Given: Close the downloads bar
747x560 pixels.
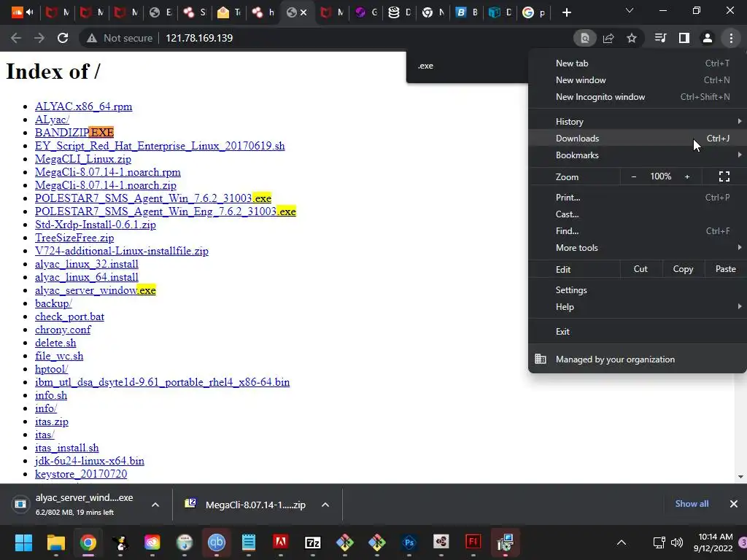Looking at the screenshot, I should pos(734,504).
